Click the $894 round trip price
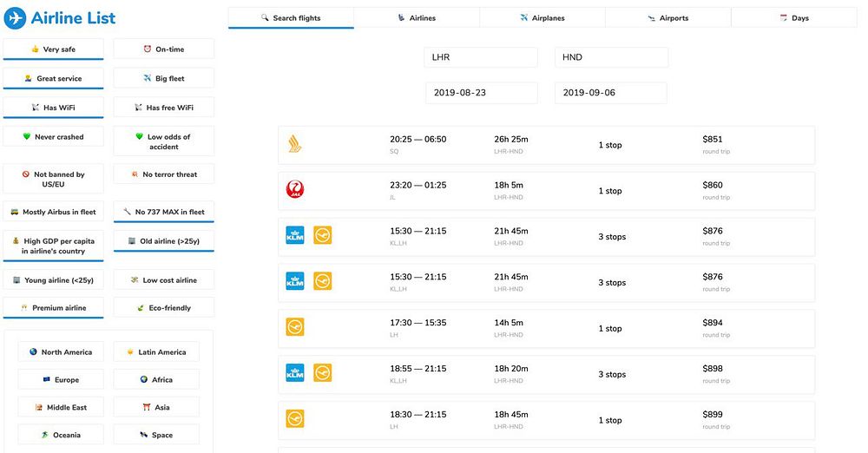868x453 pixels. pyautogui.click(x=713, y=323)
